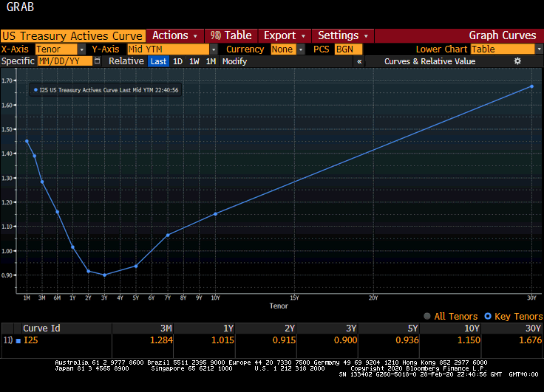The height and width of the screenshot is (392, 544).
Task: Click the I25 blue series marker in table
Action: (x=18, y=341)
